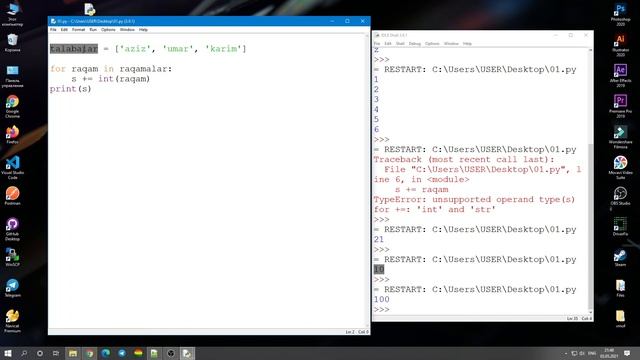
Task: Open Postman desktop shortcut
Action: point(12,195)
